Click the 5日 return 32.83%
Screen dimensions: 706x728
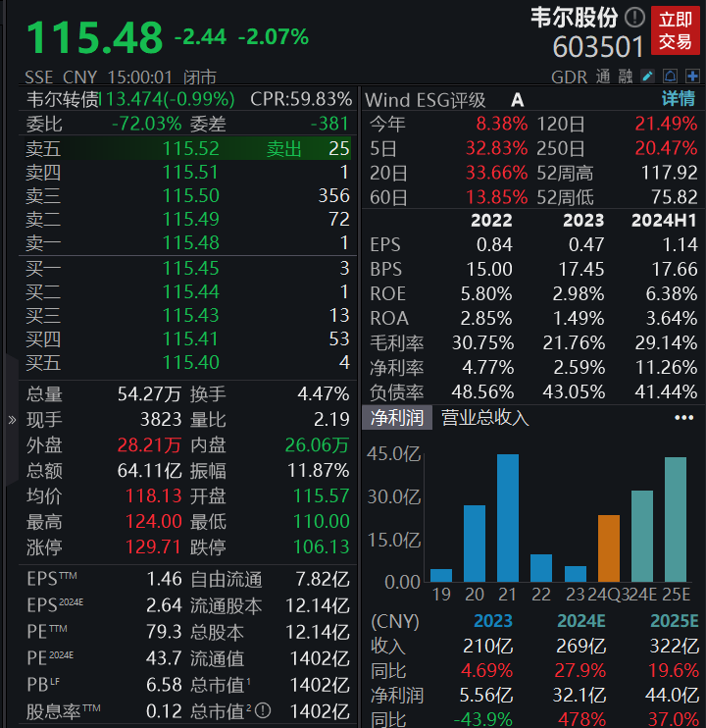point(496,148)
